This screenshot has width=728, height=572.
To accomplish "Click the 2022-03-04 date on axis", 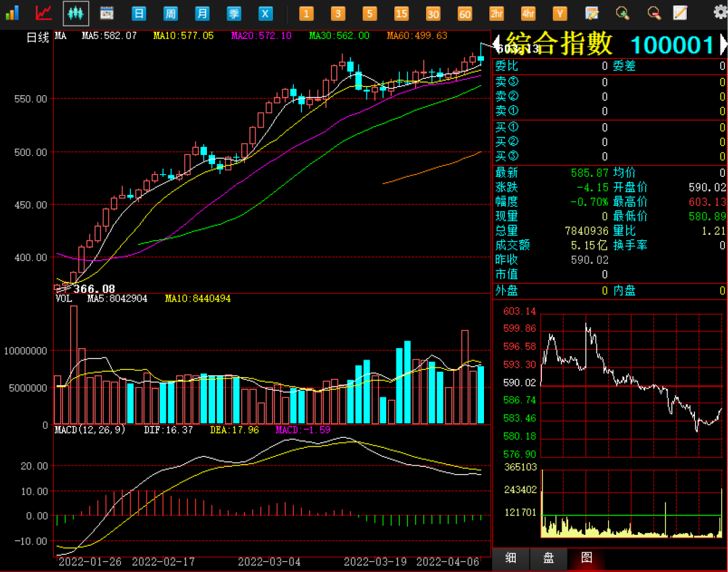I will pos(269,562).
